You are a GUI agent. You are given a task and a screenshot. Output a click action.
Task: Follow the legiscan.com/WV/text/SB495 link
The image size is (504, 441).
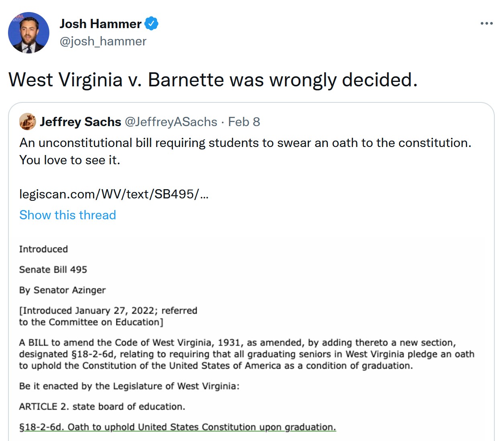click(x=114, y=194)
